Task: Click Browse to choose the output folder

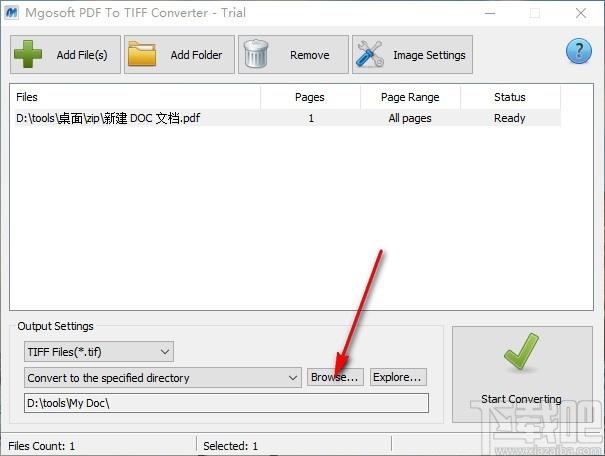Action: tap(335, 377)
